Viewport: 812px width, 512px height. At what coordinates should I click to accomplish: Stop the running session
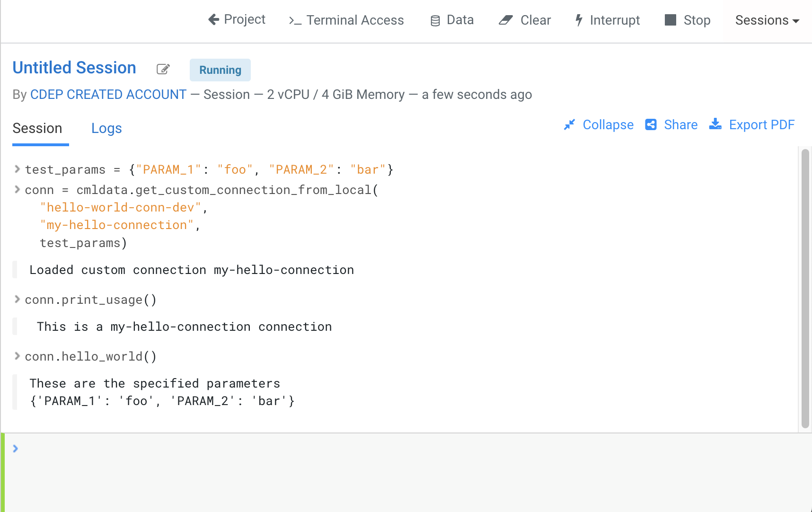click(x=670, y=20)
